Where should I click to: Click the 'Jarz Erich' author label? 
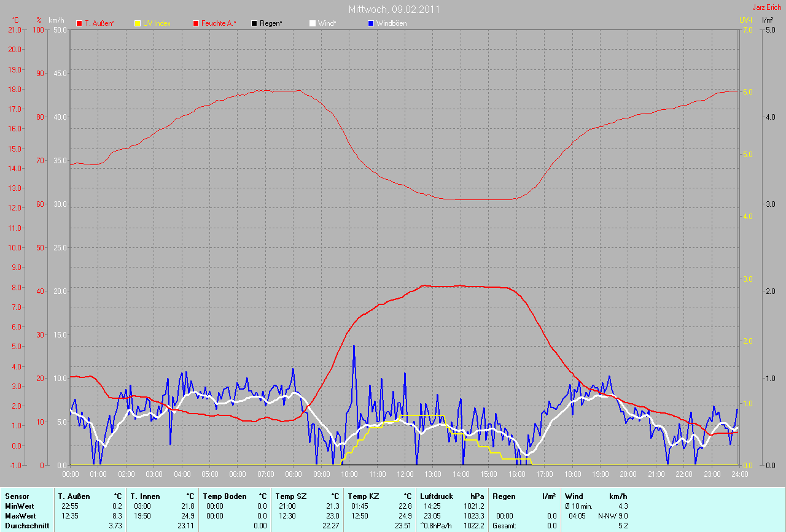tap(767, 7)
